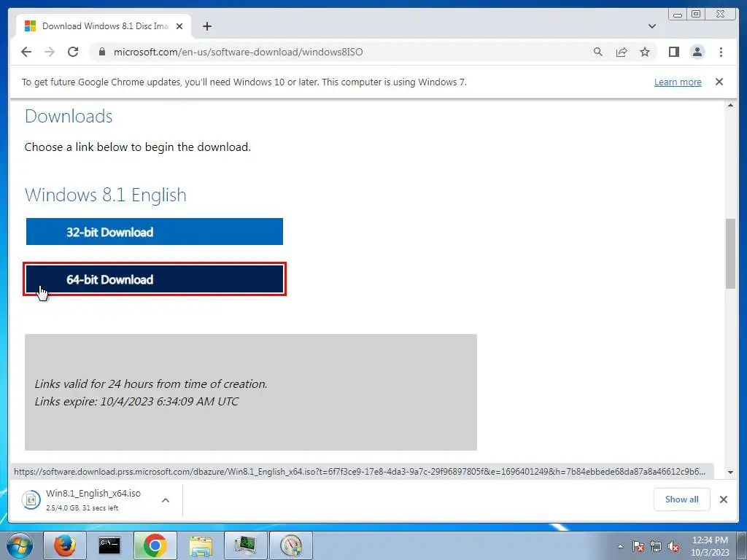Click the vertical scrollbar thumb

[730, 253]
